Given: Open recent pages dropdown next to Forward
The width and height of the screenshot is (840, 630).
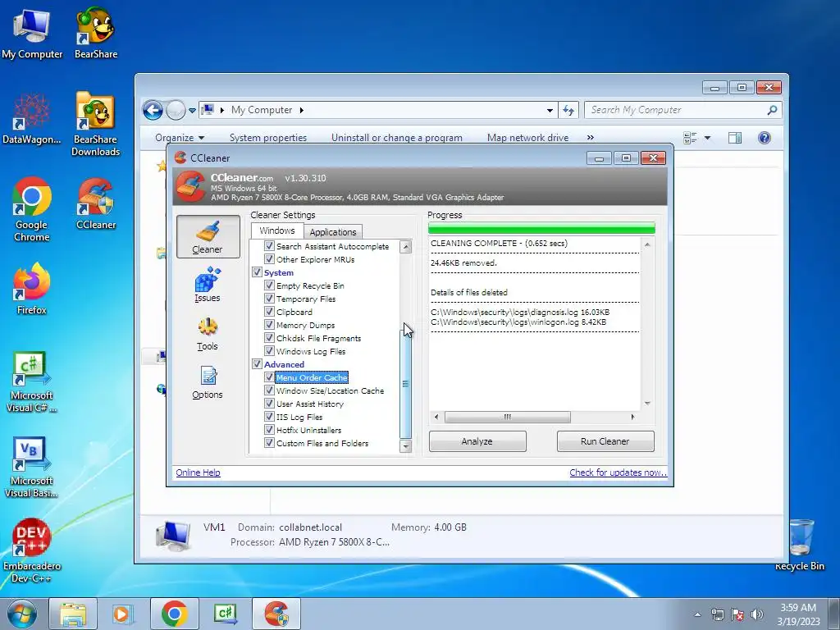Looking at the screenshot, I should [192, 111].
